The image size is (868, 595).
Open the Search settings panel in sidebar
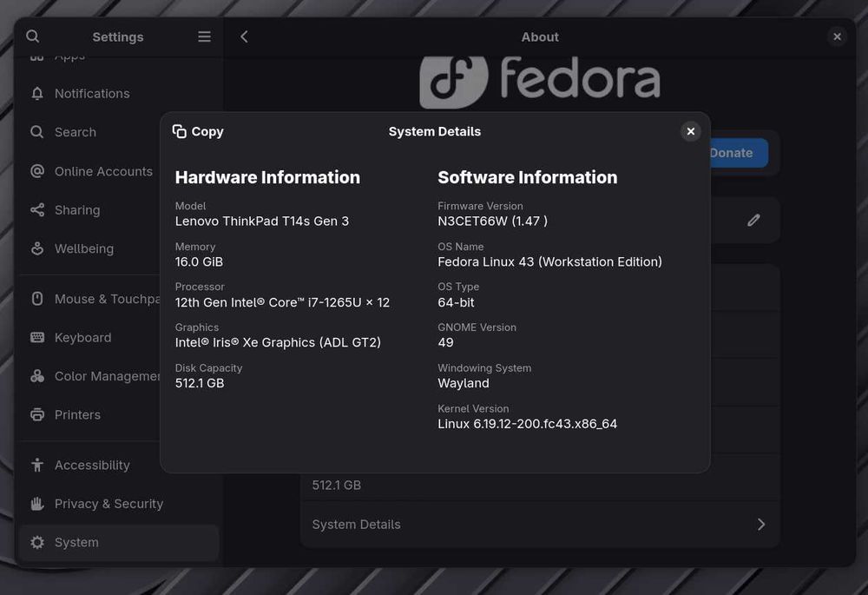119,132
